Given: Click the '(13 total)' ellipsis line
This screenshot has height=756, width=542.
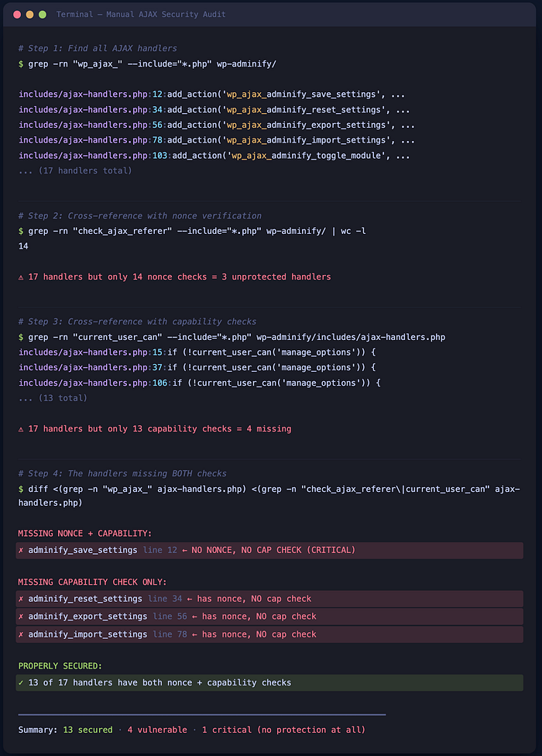Looking at the screenshot, I should pyautogui.click(x=53, y=398).
